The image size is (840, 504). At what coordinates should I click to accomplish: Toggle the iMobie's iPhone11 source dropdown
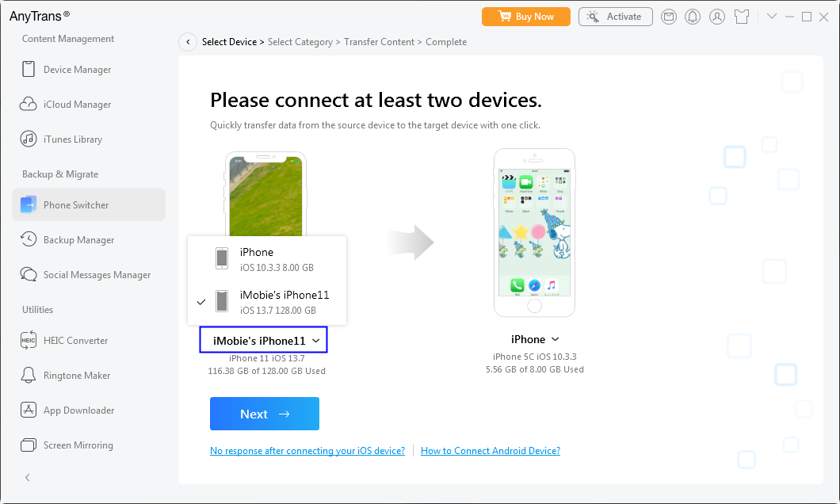(263, 340)
